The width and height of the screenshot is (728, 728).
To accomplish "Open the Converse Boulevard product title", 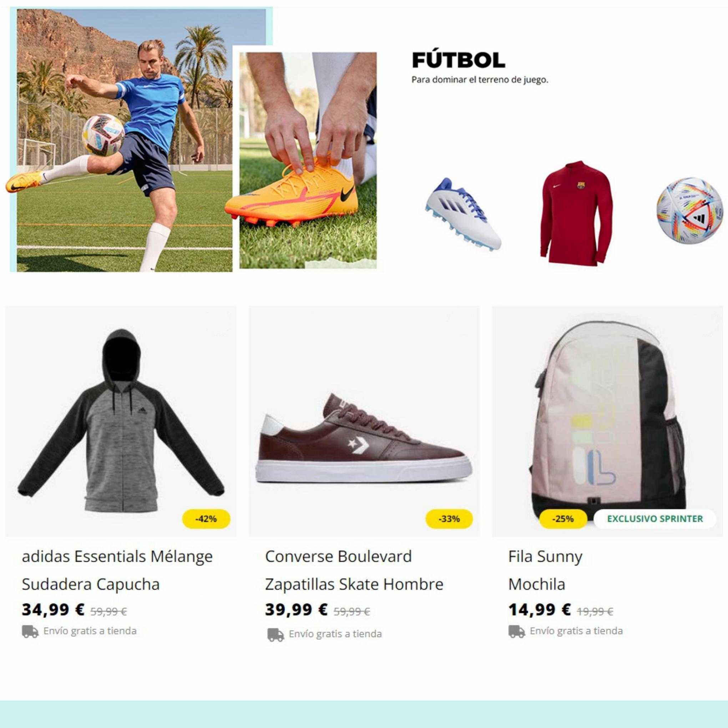I will click(x=338, y=557).
